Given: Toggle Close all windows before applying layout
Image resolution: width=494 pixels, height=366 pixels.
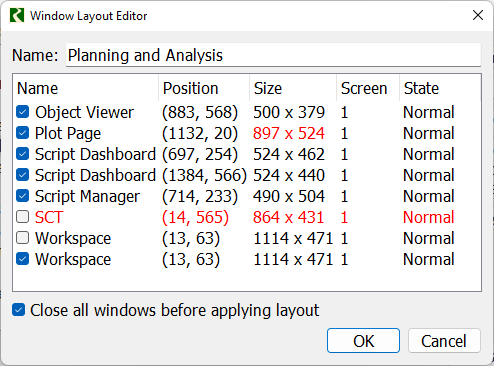Looking at the screenshot, I should click(19, 310).
